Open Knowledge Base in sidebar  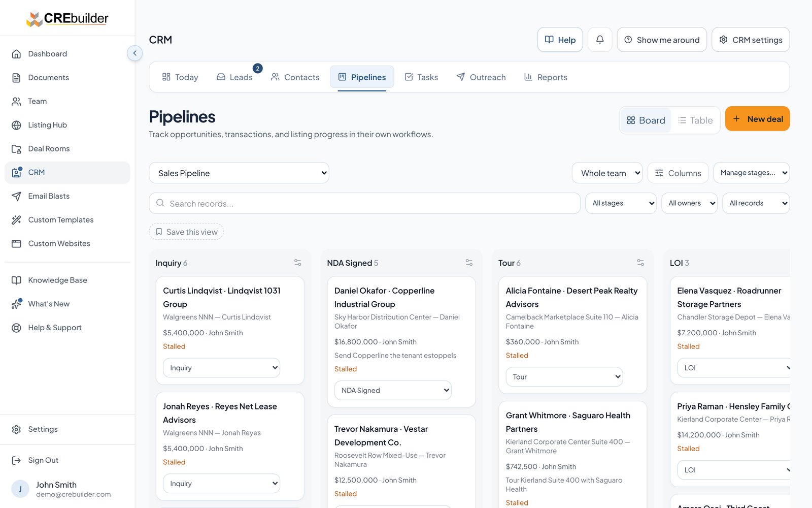tap(67, 280)
